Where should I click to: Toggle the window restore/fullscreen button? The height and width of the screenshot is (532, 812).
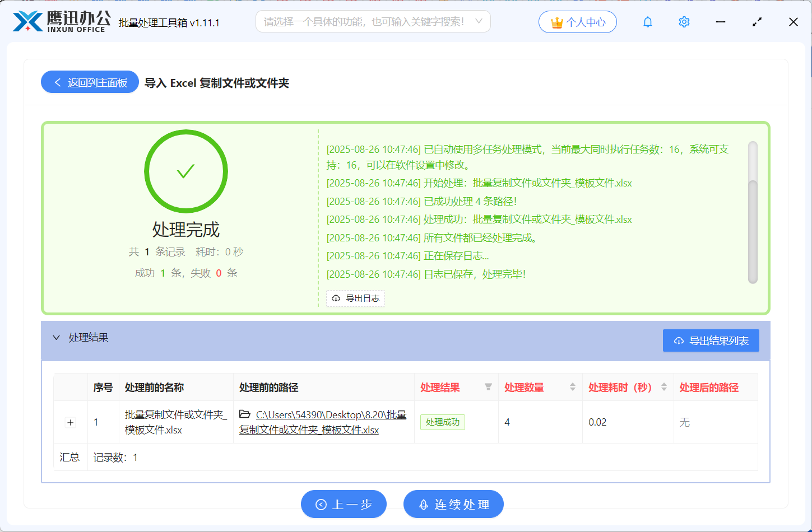coord(757,22)
